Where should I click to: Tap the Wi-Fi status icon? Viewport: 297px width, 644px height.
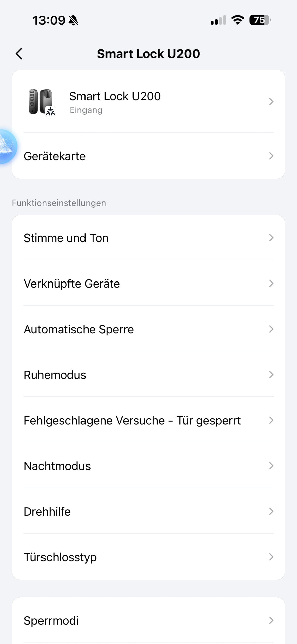[237, 20]
